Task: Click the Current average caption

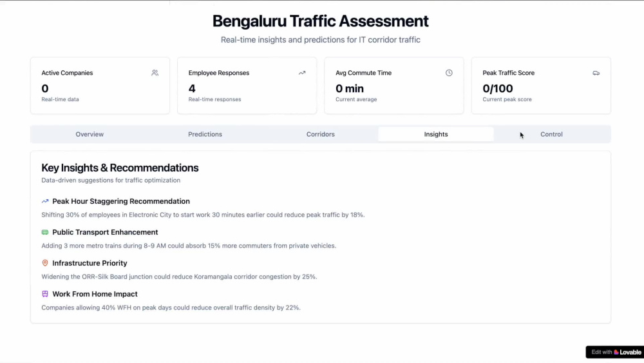Action: point(356,99)
